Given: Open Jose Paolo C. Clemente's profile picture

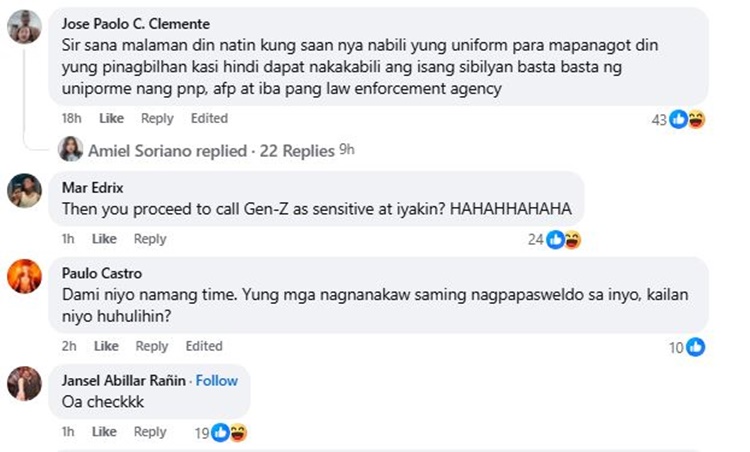Looking at the screenshot, I should [x=23, y=27].
